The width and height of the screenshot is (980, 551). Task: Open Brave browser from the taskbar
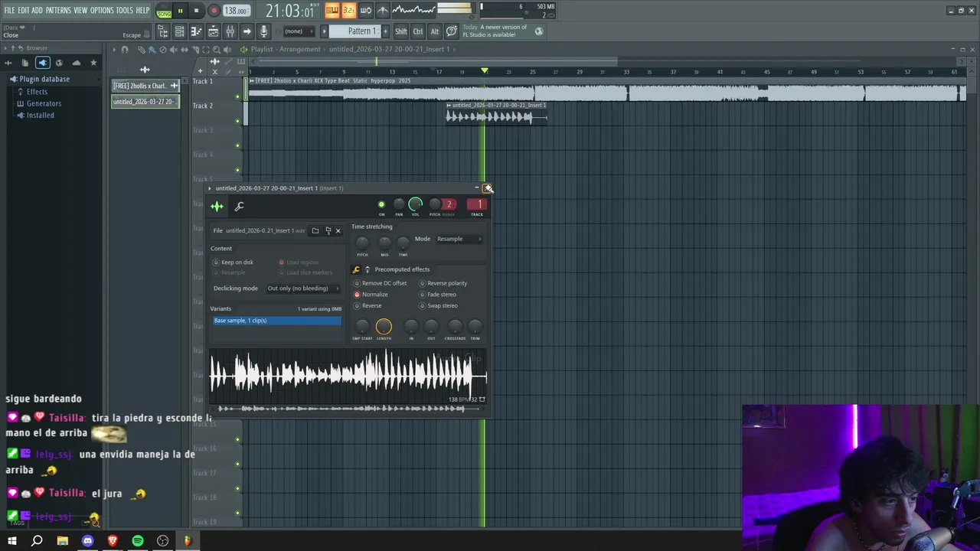pos(113,541)
